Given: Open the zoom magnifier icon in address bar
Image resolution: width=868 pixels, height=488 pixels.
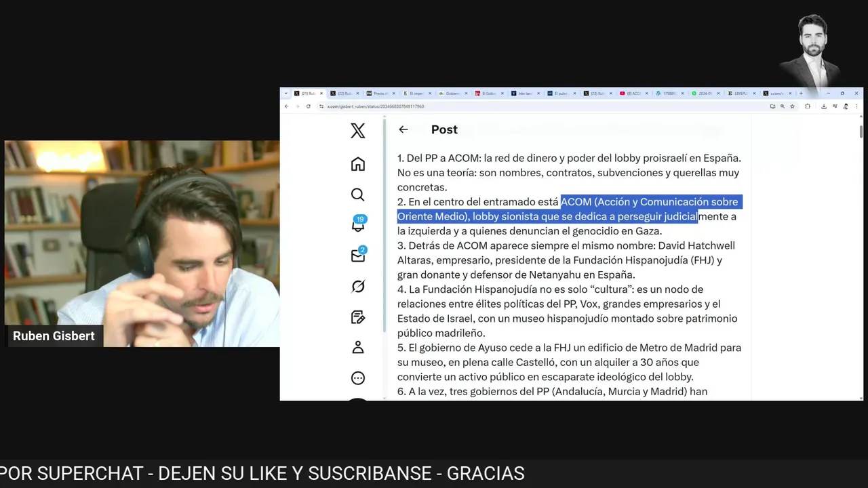Looking at the screenshot, I should 782,106.
